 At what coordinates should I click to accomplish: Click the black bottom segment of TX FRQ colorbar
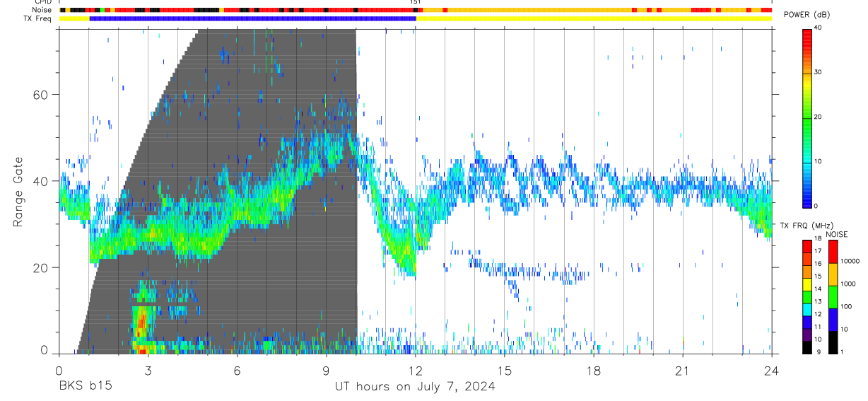click(x=807, y=346)
